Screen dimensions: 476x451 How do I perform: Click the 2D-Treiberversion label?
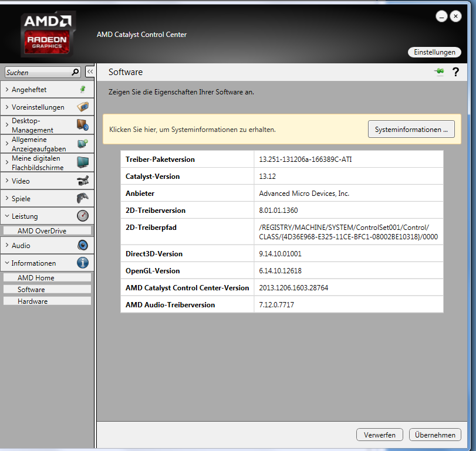(156, 210)
